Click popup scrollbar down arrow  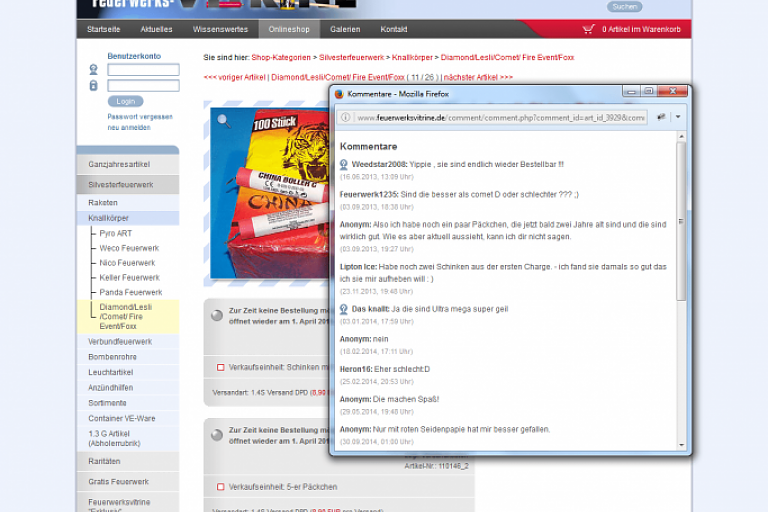[x=681, y=445]
